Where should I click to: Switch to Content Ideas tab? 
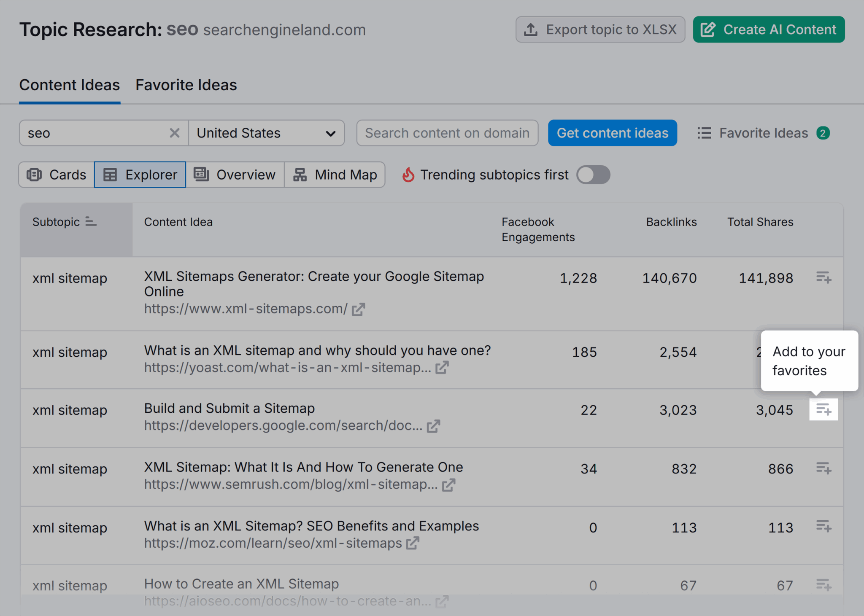(70, 85)
